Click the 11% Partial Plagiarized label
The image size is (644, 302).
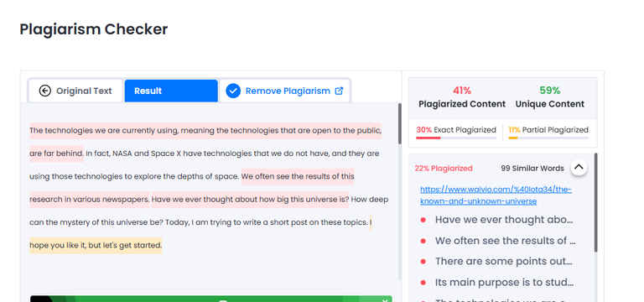tap(548, 130)
